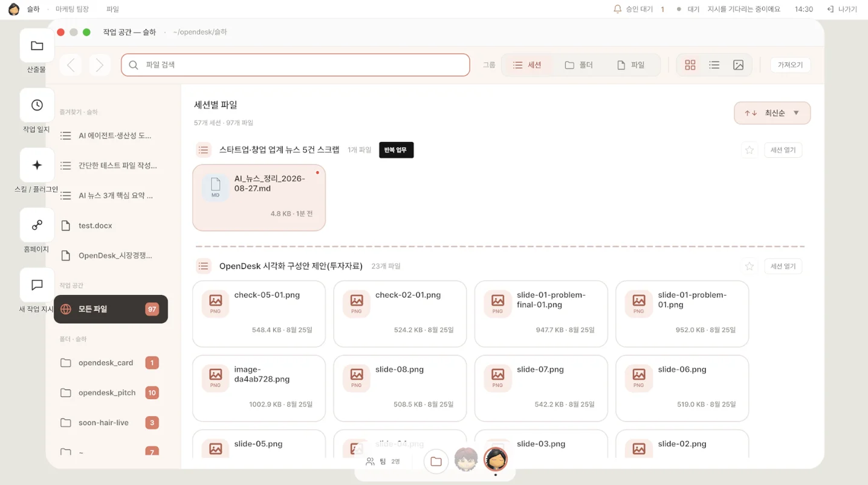Open the opendesk_card folder
Image resolution: width=868 pixels, height=485 pixels.
click(111, 363)
